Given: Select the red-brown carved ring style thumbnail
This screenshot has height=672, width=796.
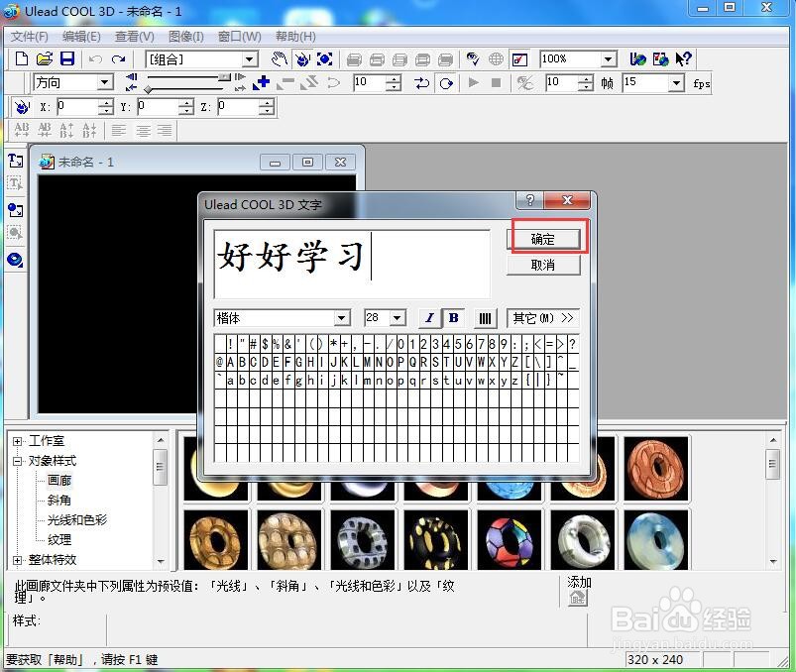Looking at the screenshot, I should click(656, 469).
